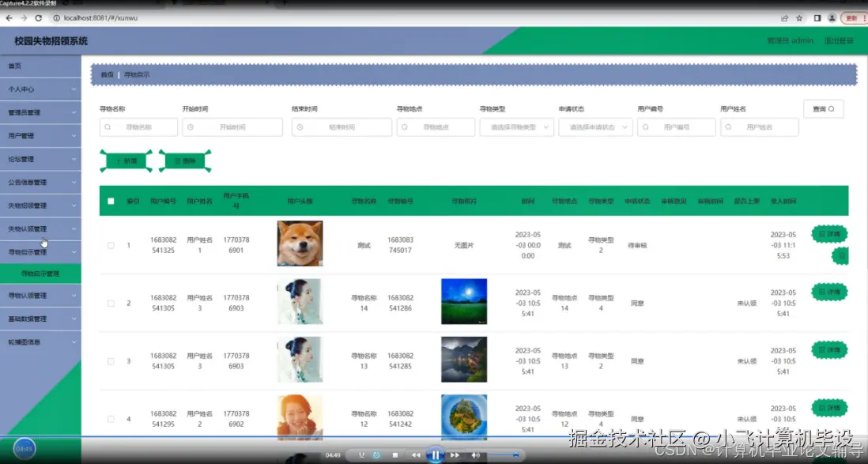Click clock icon in 开始时间 field
The width and height of the screenshot is (868, 464).
point(191,126)
